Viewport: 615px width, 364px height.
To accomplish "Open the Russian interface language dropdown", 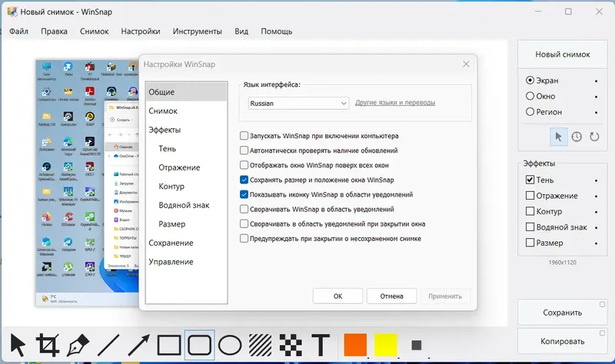I will (298, 104).
